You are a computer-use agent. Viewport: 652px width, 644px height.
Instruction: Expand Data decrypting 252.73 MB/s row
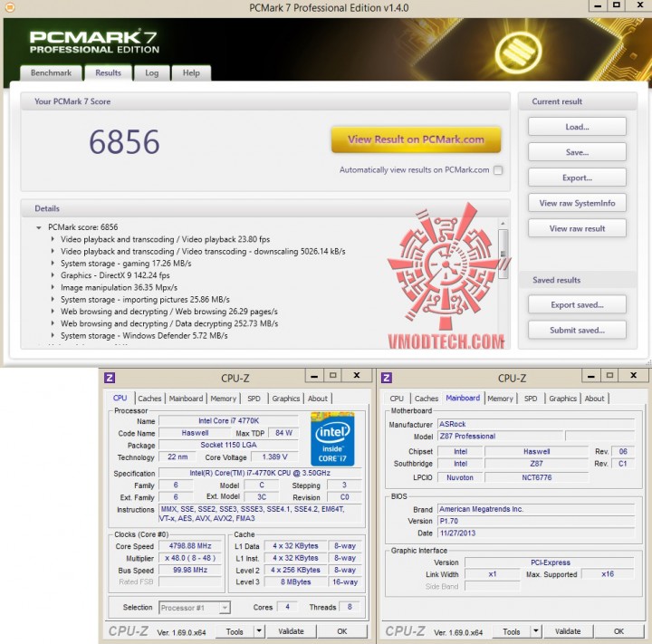(53, 323)
